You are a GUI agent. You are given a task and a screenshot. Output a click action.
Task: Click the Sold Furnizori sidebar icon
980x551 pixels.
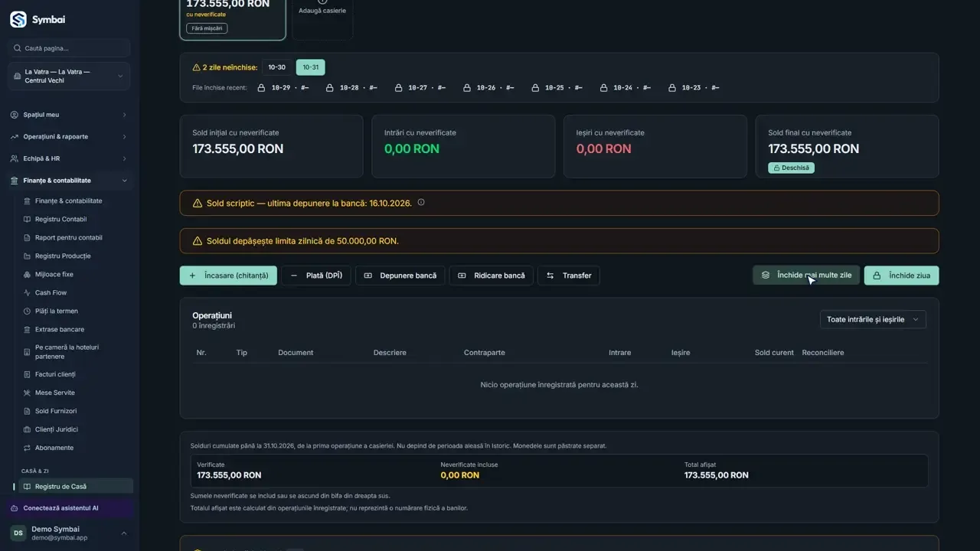tap(28, 411)
